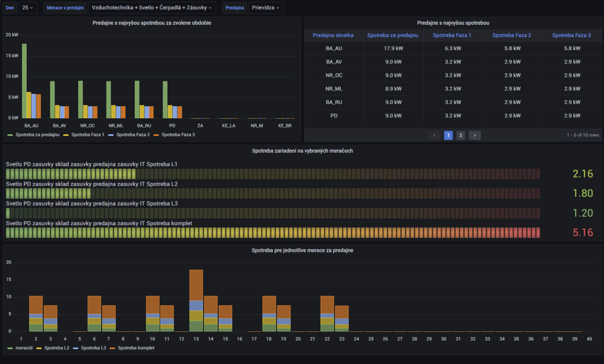
Task: Sort table by Predajna skratka column
Action: pyautogui.click(x=333, y=35)
